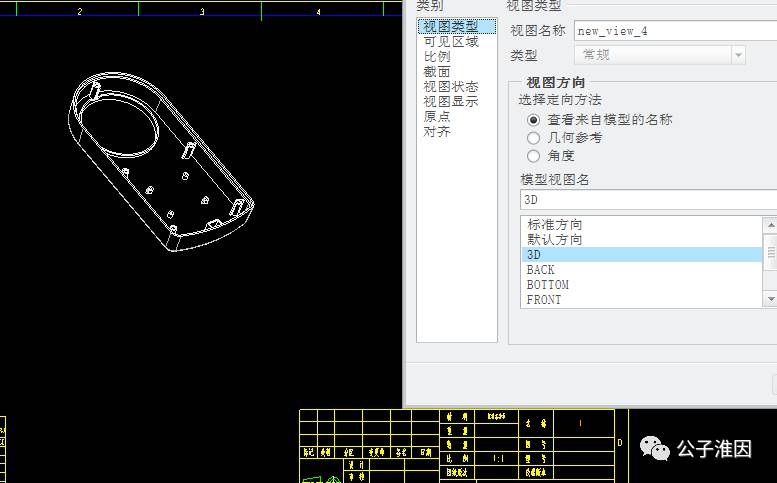The image size is (777, 483).
Task: Select 原点 category
Action: pyautogui.click(x=437, y=116)
